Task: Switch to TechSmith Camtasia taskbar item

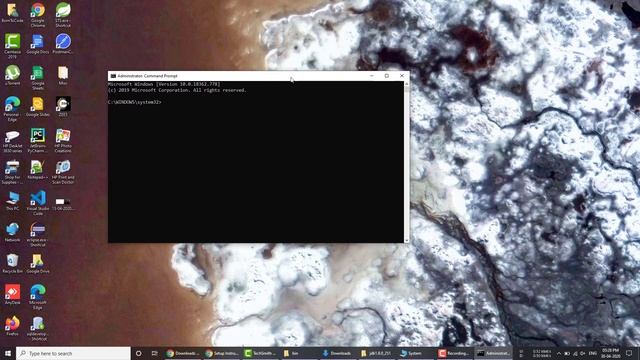Action: [x=260, y=353]
